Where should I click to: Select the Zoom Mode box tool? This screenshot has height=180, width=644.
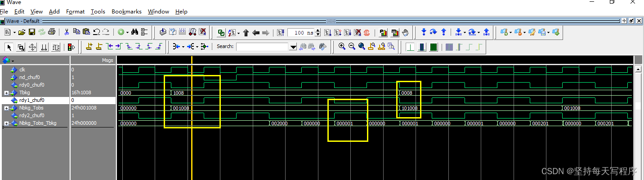21,46
